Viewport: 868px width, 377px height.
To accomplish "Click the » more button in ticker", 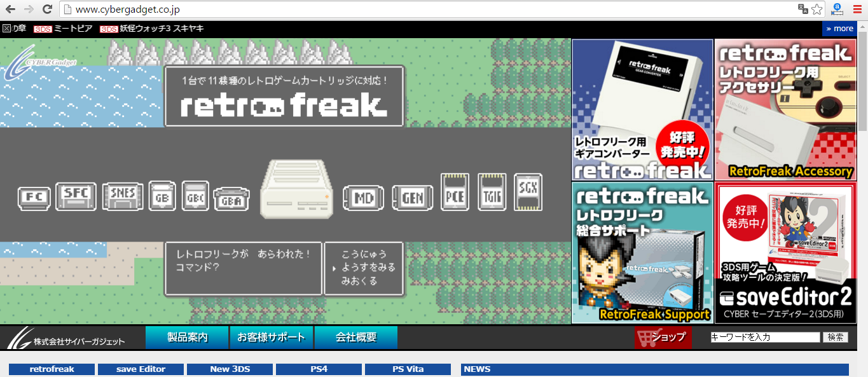I will tap(839, 29).
